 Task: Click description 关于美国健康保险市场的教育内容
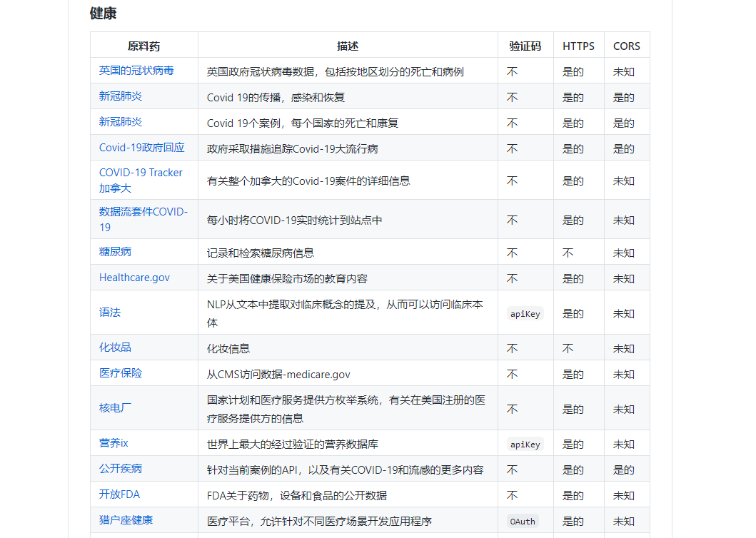288,279
